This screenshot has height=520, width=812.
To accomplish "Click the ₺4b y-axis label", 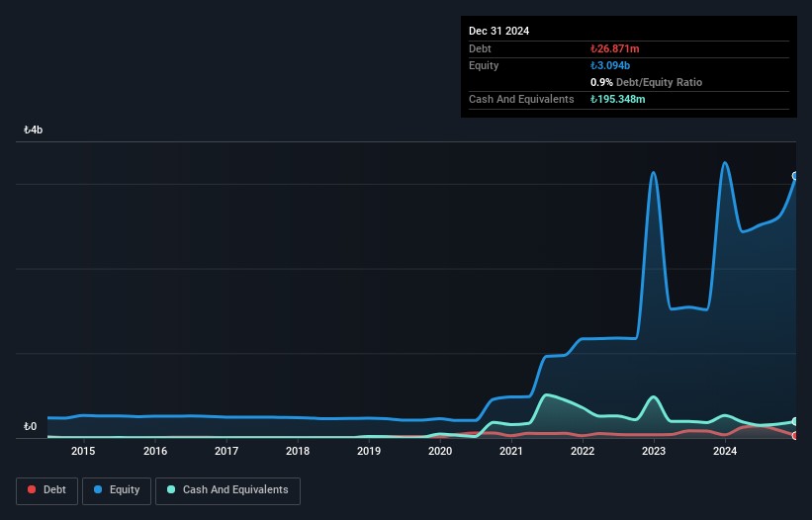I will [34, 130].
